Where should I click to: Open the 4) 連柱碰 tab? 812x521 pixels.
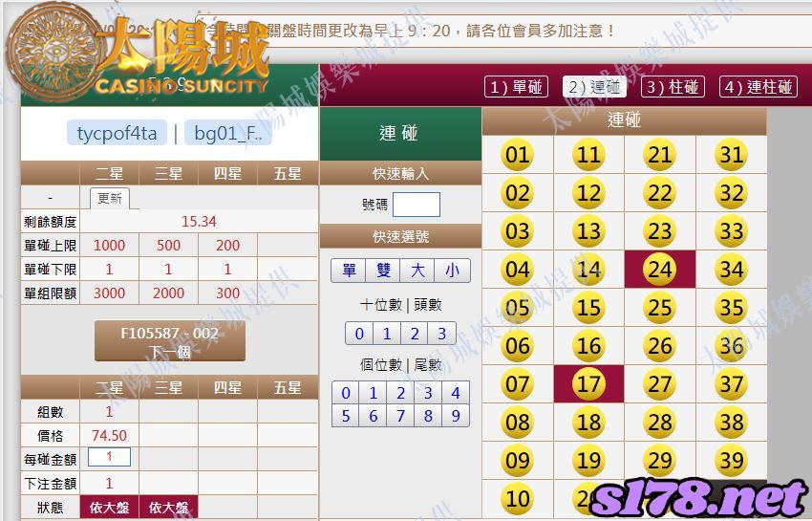click(759, 87)
